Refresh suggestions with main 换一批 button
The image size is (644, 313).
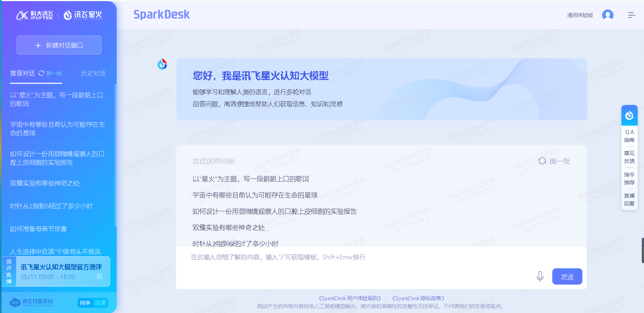554,161
